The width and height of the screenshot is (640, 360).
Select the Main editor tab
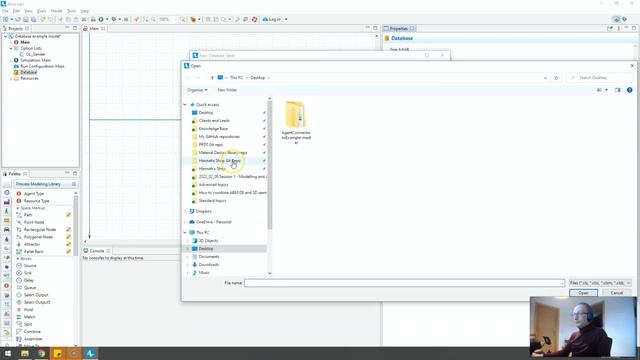click(94, 29)
